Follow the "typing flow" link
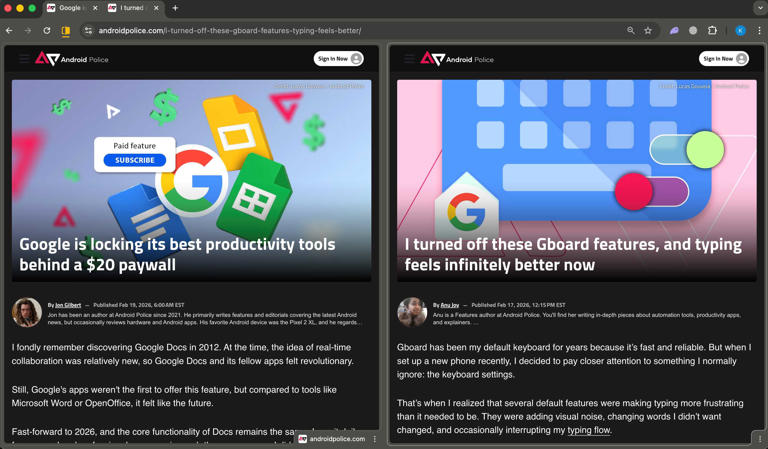Screen dimensions: 768x449 click(x=589, y=430)
